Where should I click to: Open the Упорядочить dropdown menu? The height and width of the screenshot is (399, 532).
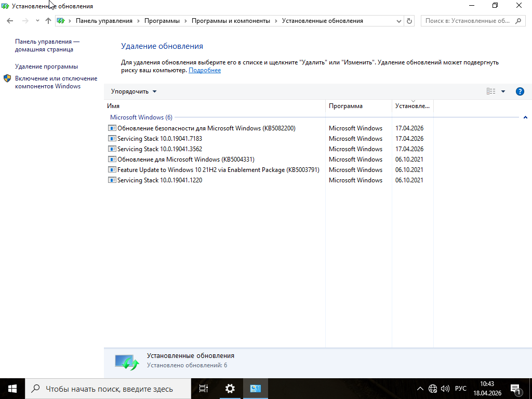click(x=134, y=91)
